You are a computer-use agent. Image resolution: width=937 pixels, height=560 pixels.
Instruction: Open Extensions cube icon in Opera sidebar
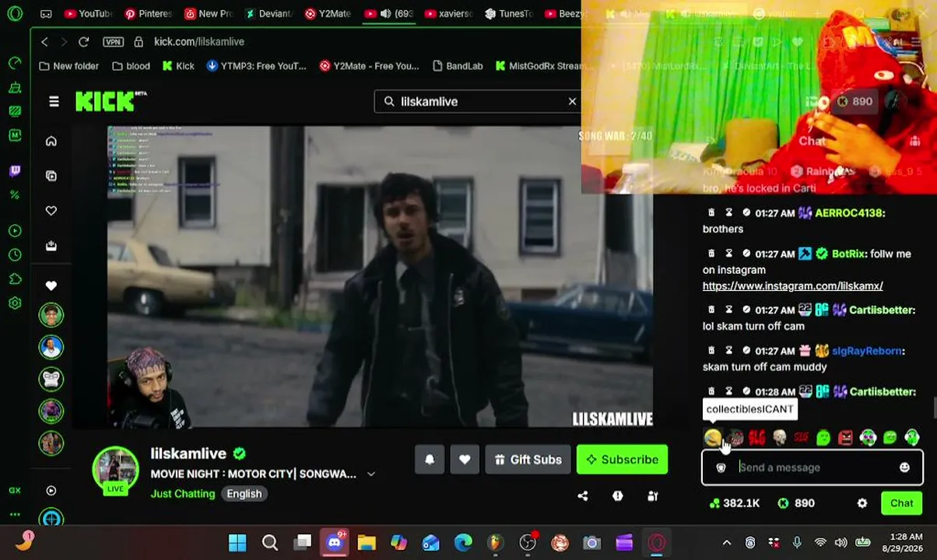(15, 279)
